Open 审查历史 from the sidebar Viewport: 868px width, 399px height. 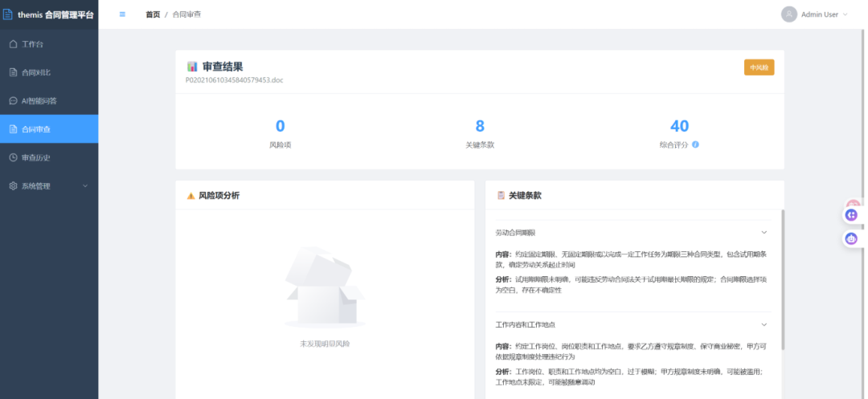coord(49,157)
